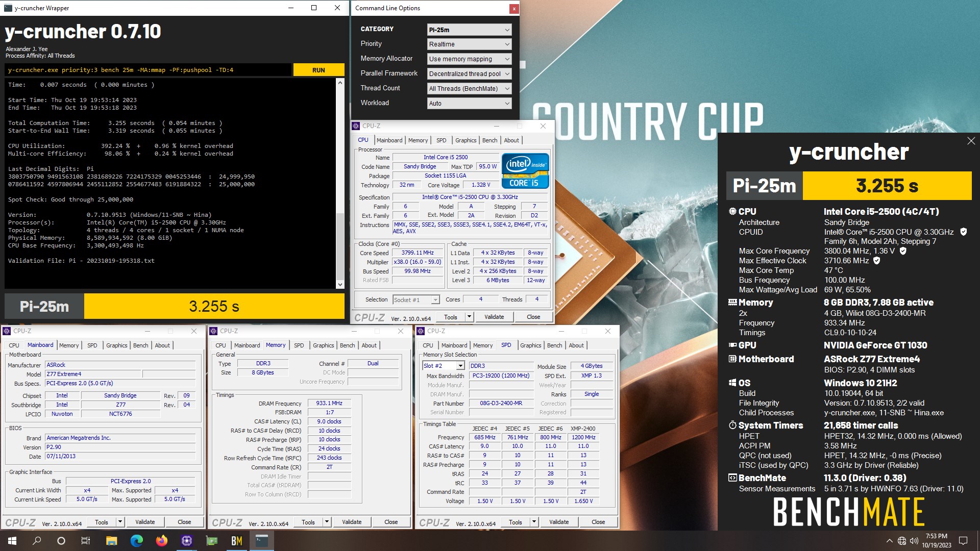Click the BenchMate section icon
This screenshot has width=980, height=551.
point(732,478)
